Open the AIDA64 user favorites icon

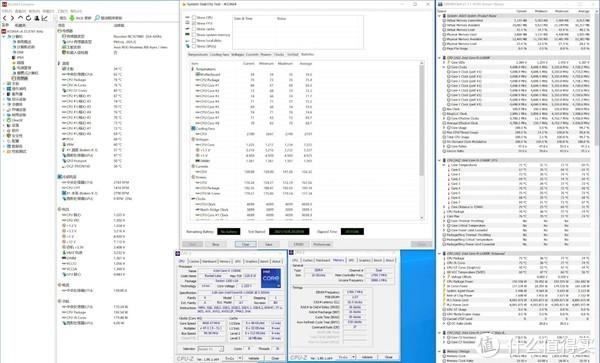click(37, 18)
